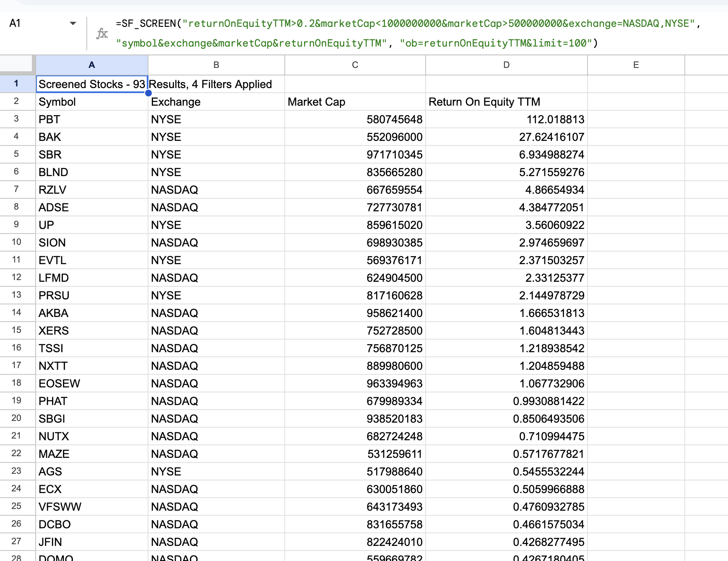Click the MAZE symbol cell

tap(92, 454)
